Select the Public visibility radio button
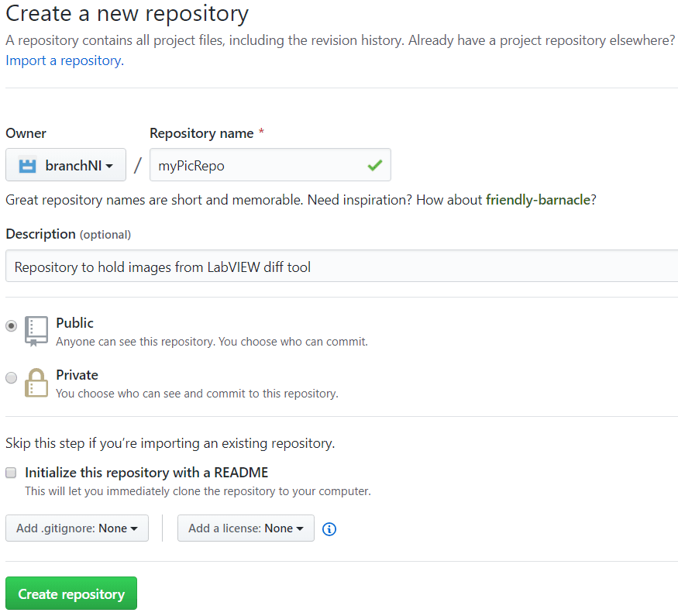Image resolution: width=678 pixels, height=616 pixels. click(x=11, y=325)
